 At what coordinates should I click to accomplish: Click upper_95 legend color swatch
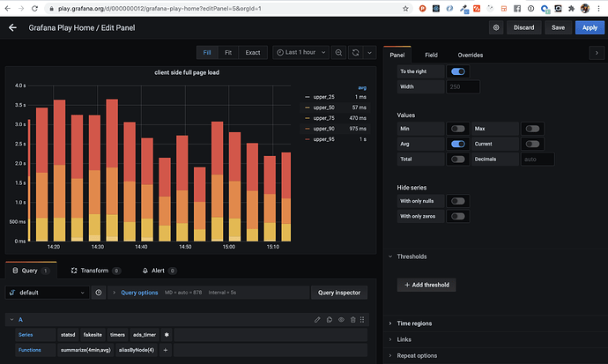(308, 139)
